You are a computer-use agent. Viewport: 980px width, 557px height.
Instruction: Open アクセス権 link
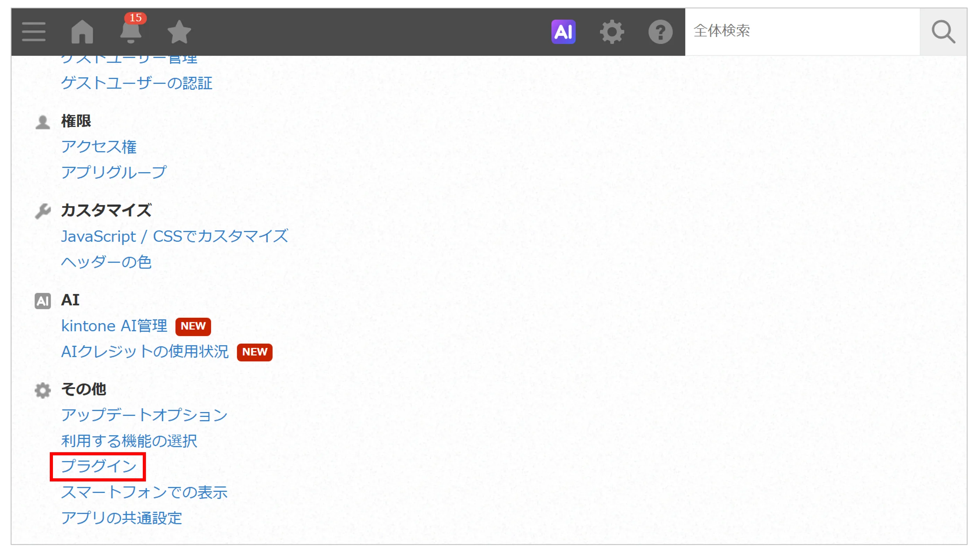coord(99,147)
